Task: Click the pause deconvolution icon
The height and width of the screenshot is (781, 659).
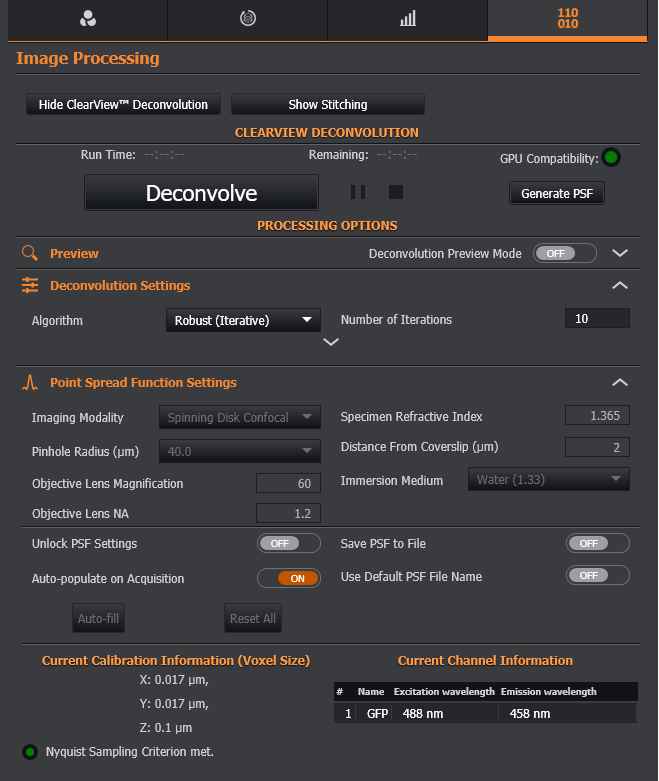Action: point(358,192)
